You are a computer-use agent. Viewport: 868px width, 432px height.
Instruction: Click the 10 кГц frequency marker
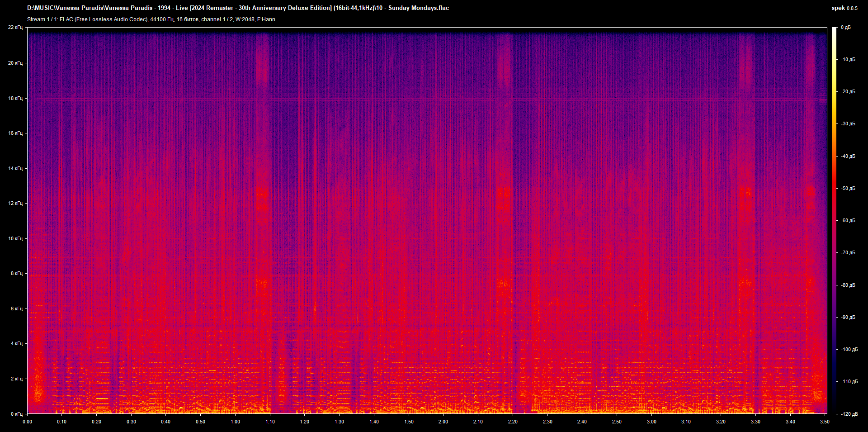15,239
